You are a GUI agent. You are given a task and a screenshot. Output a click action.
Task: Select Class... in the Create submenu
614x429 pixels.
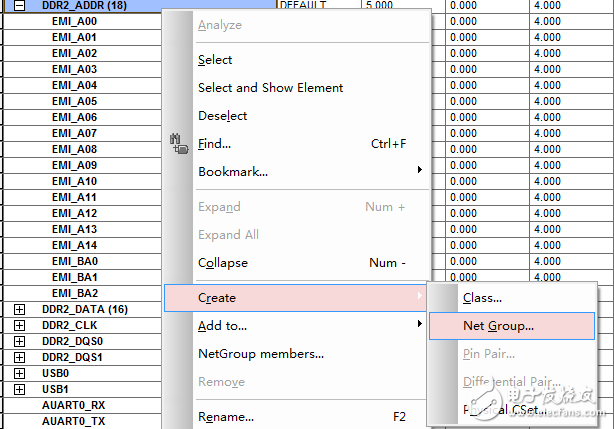tap(482, 298)
